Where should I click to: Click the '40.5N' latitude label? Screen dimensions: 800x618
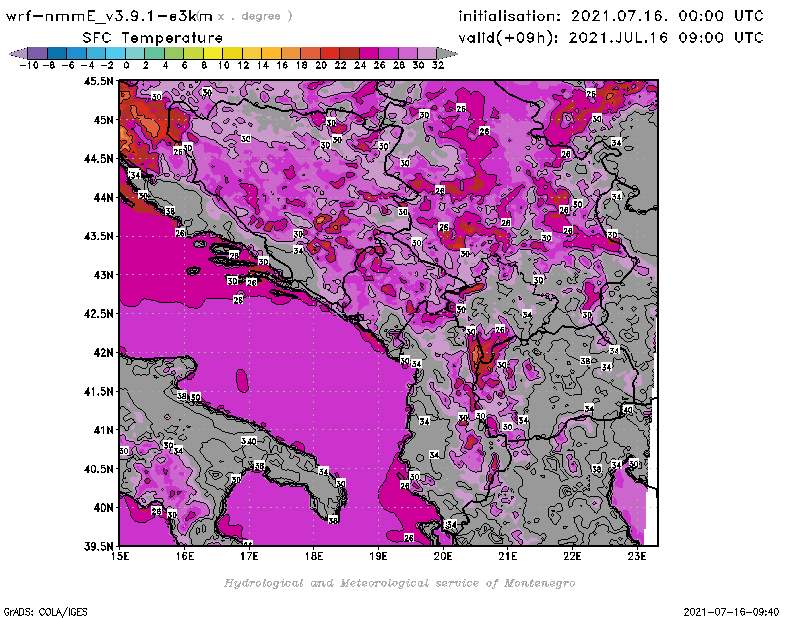pos(98,469)
